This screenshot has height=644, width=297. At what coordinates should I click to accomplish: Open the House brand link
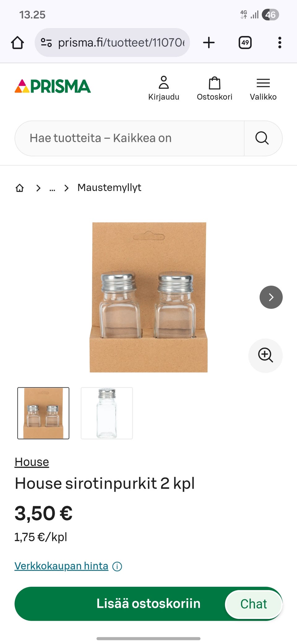pyautogui.click(x=32, y=462)
